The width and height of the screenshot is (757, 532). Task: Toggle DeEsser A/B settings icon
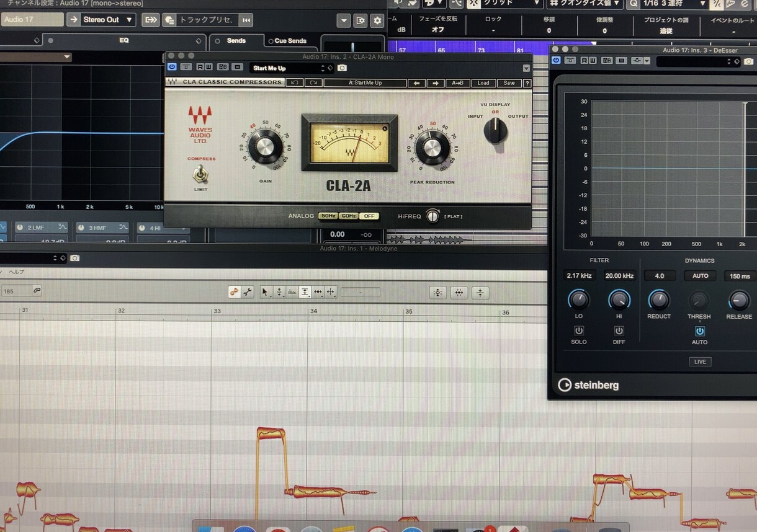click(607, 60)
